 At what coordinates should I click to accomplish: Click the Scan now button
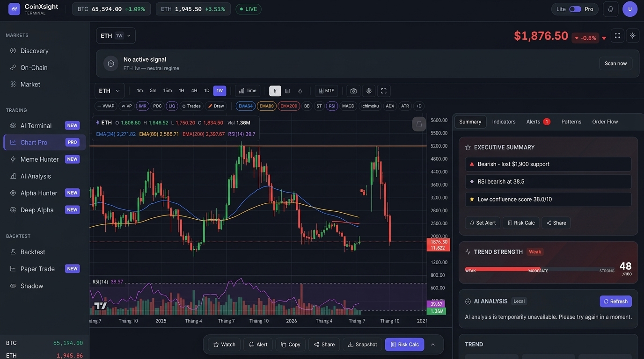coord(615,64)
